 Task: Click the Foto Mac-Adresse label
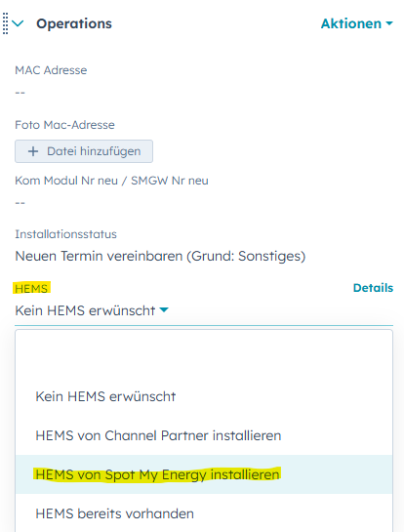tap(64, 125)
